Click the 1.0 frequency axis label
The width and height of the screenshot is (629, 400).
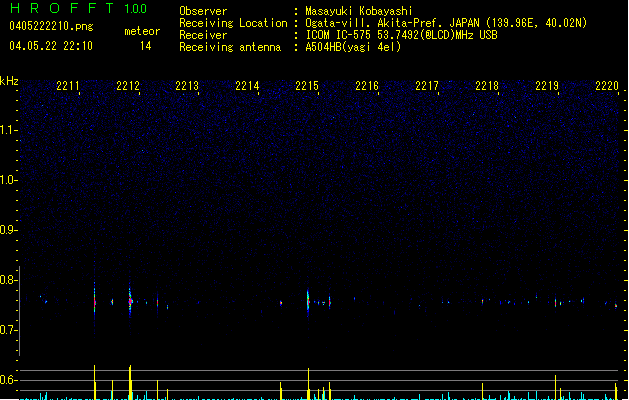[x=8, y=180]
